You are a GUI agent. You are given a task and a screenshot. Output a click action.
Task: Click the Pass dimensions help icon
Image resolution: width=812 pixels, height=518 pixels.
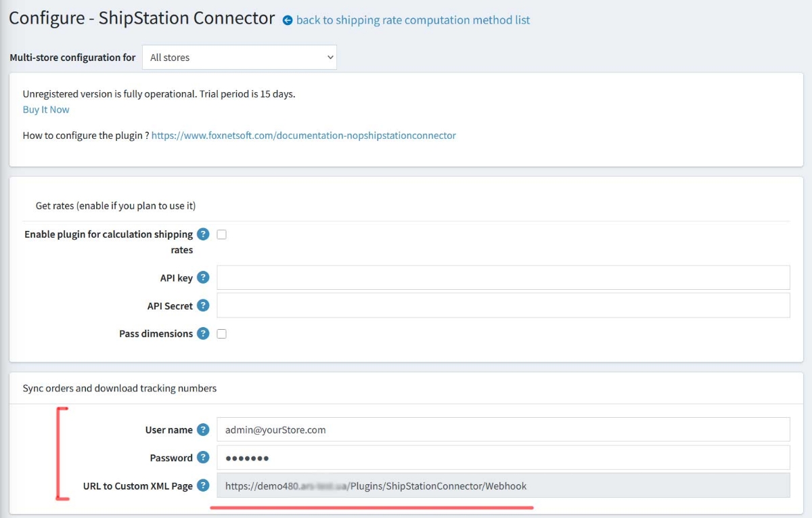click(203, 333)
